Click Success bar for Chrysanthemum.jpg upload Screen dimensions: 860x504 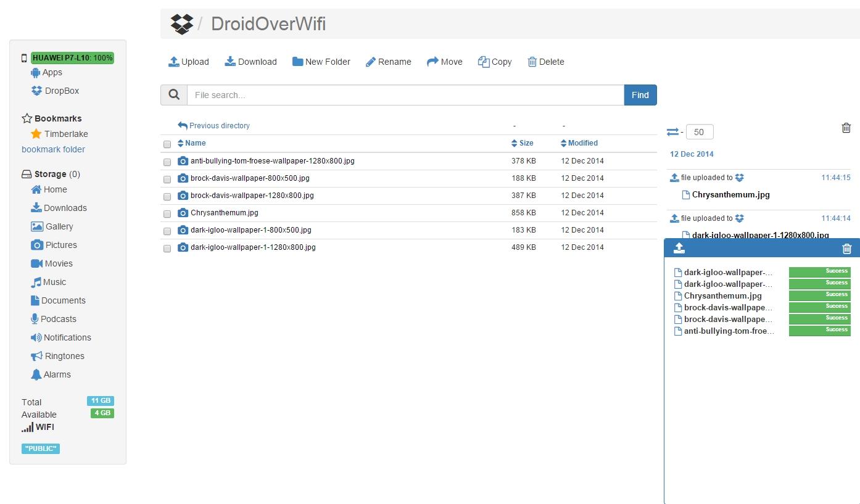[820, 295]
